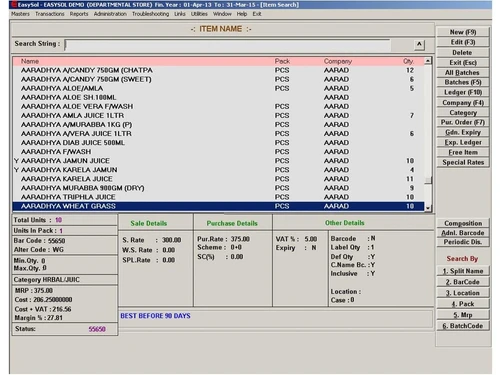The height and width of the screenshot is (375, 500).
Task: Select AARADHYA A/CANDY 750GM (CHATPA row
Action: click(x=218, y=70)
